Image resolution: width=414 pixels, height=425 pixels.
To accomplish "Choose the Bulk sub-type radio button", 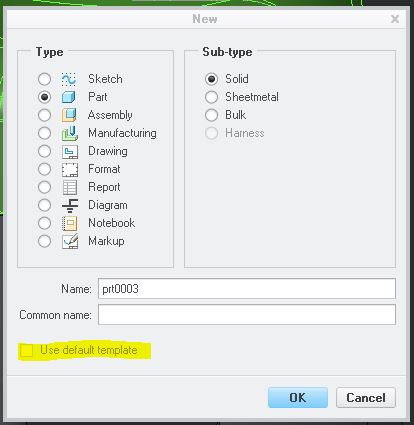I will pyautogui.click(x=211, y=115).
